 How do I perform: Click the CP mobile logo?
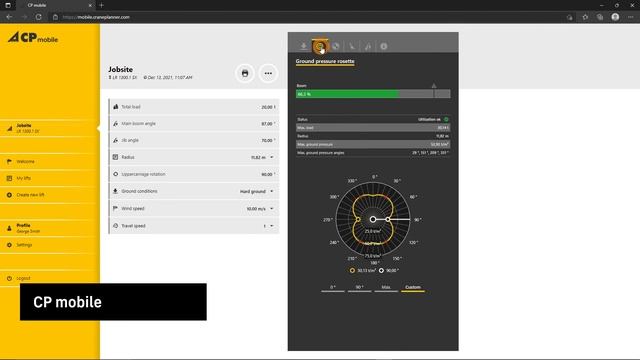(33, 38)
